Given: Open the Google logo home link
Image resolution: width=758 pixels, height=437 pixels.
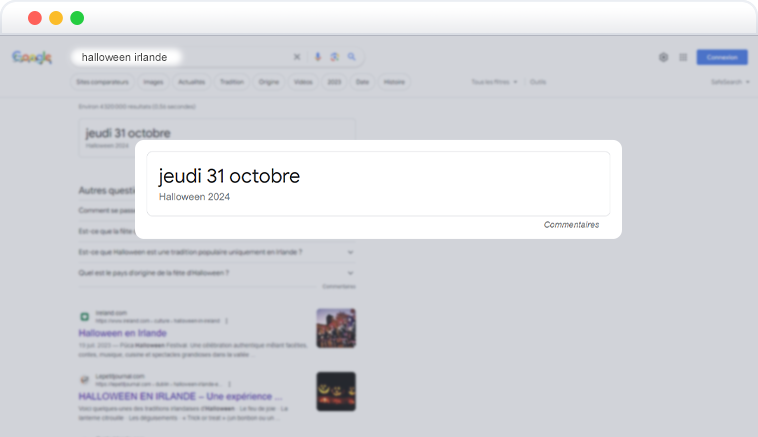Looking at the screenshot, I should tap(32, 58).
